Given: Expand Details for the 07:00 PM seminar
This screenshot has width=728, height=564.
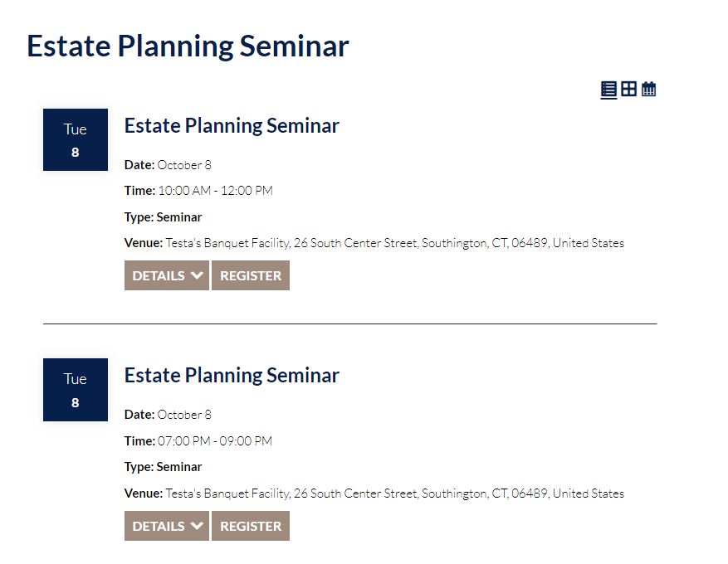Looking at the screenshot, I should (167, 526).
